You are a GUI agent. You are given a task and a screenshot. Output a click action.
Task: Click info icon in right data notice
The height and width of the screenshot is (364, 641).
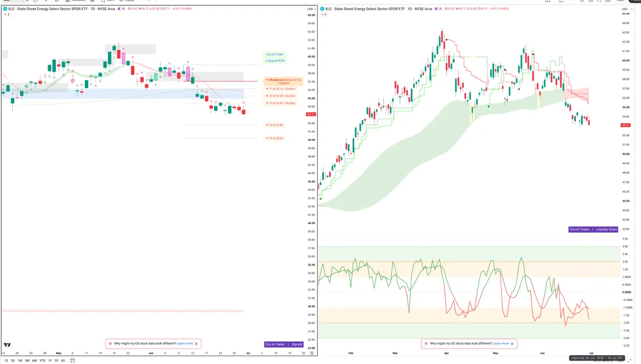coord(426,344)
